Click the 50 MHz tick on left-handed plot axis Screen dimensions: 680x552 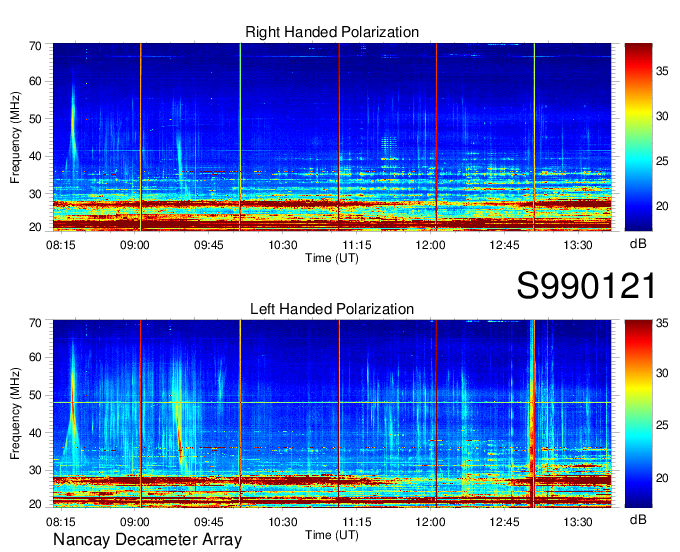pos(35,395)
